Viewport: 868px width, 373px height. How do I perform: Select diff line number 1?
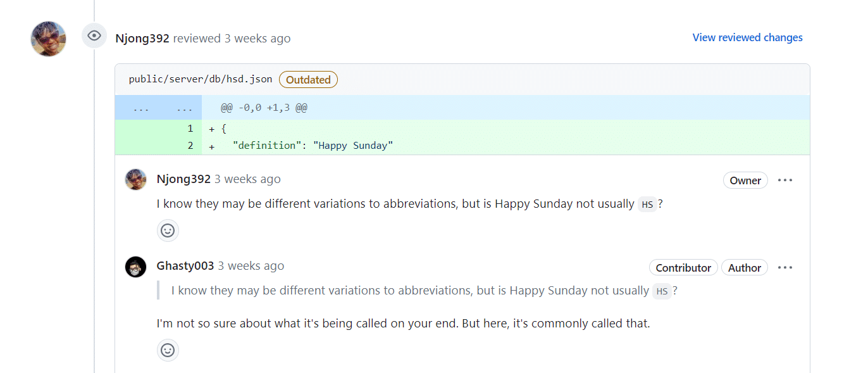pyautogui.click(x=190, y=129)
